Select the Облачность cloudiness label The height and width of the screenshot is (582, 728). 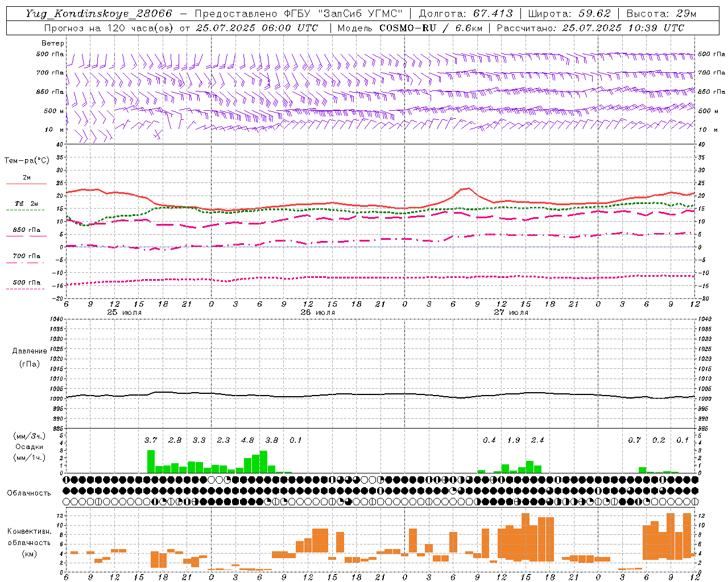tap(29, 493)
